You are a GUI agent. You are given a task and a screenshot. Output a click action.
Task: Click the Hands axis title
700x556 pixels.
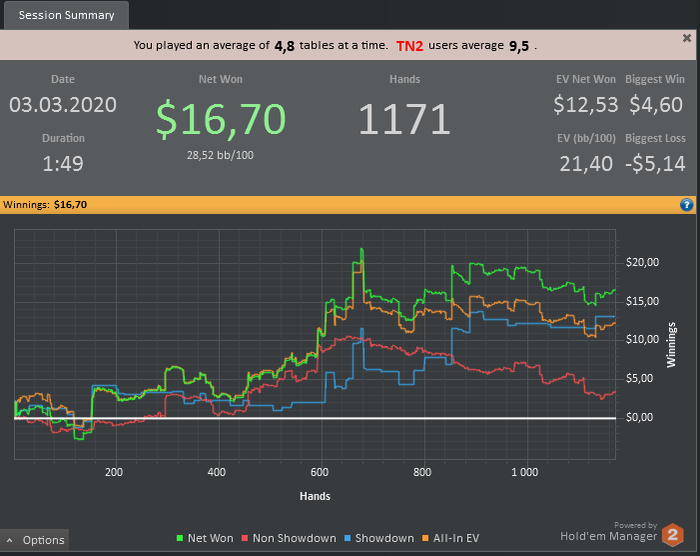(315, 496)
